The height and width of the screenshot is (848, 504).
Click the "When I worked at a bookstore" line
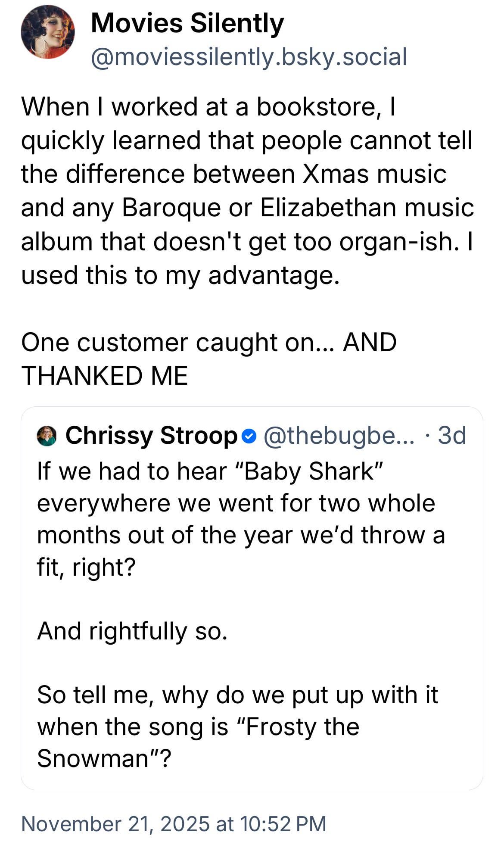208,106
